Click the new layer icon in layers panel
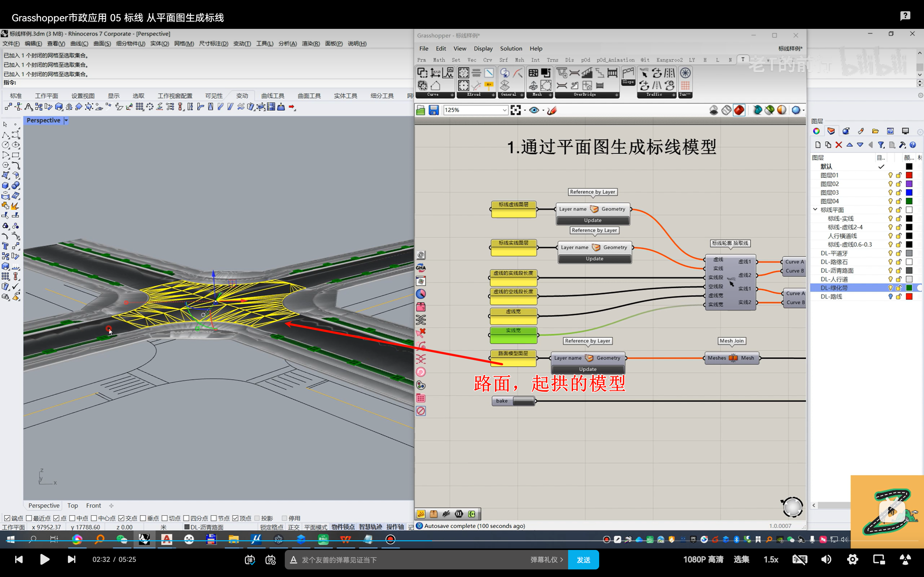 pos(818,145)
